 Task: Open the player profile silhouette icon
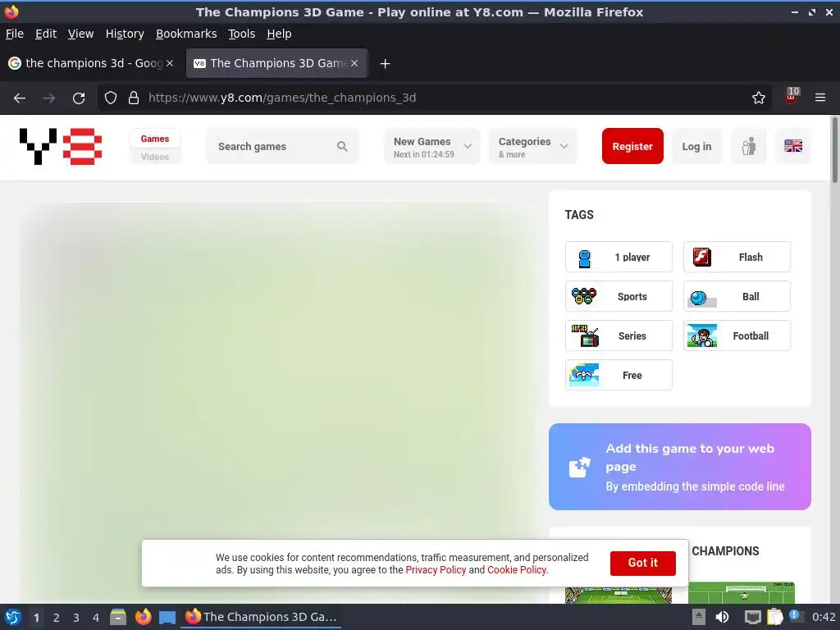click(748, 146)
